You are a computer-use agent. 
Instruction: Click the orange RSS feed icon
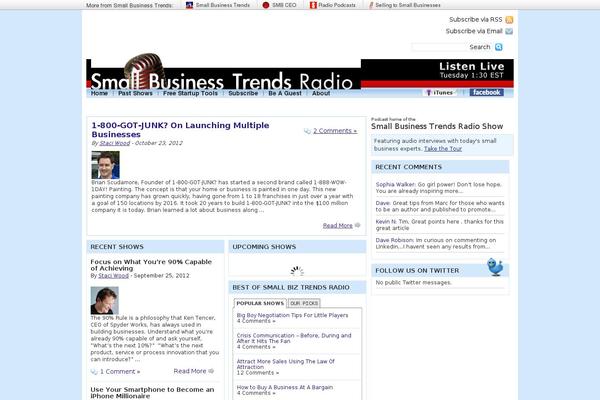coord(509,20)
